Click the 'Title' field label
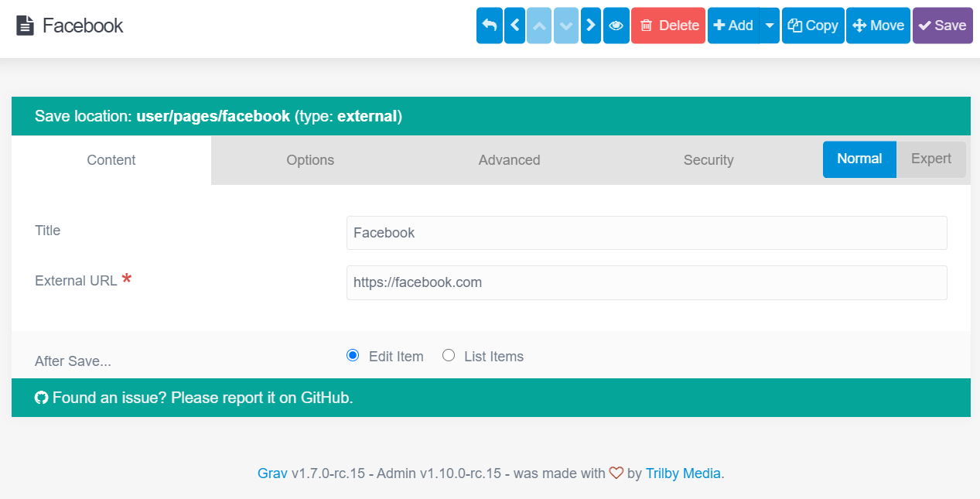 click(x=47, y=231)
